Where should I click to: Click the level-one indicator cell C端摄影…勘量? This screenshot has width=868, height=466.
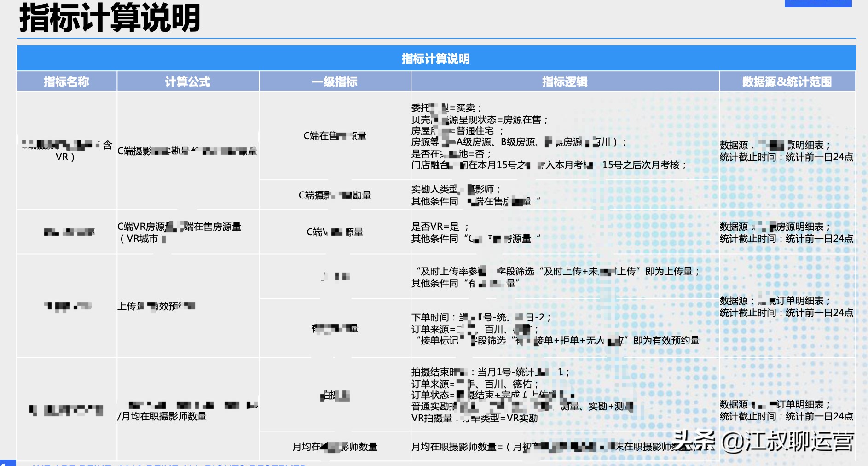pos(335,195)
